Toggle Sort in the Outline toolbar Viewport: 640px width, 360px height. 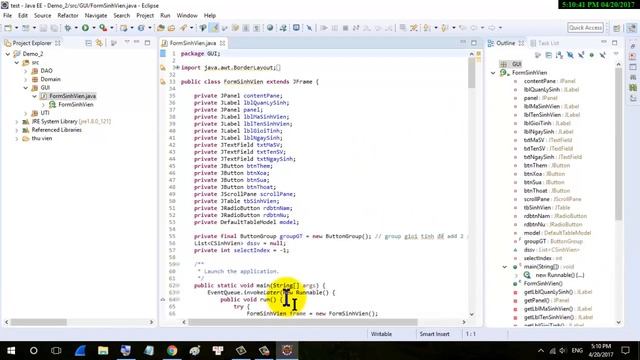pos(559,55)
